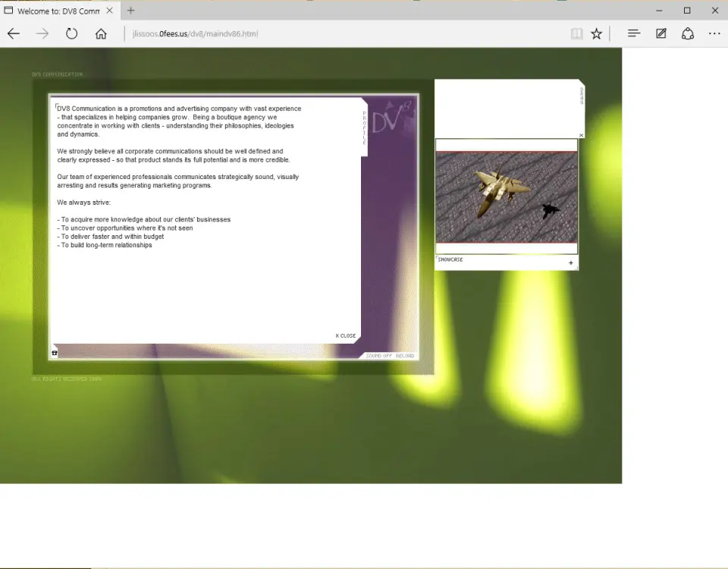Click the DV8 logo graphic
This screenshot has width=728, height=569.
pyautogui.click(x=392, y=118)
